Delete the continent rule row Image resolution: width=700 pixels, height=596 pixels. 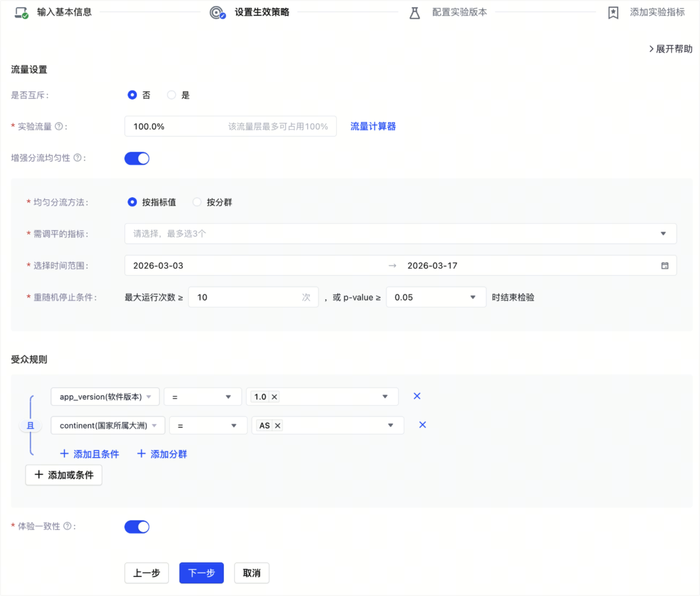422,425
